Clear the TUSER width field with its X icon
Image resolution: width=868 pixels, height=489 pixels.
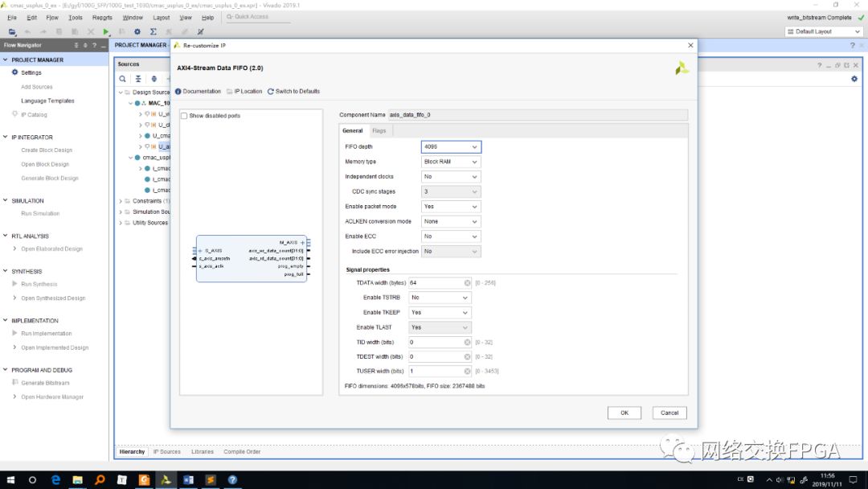point(467,371)
